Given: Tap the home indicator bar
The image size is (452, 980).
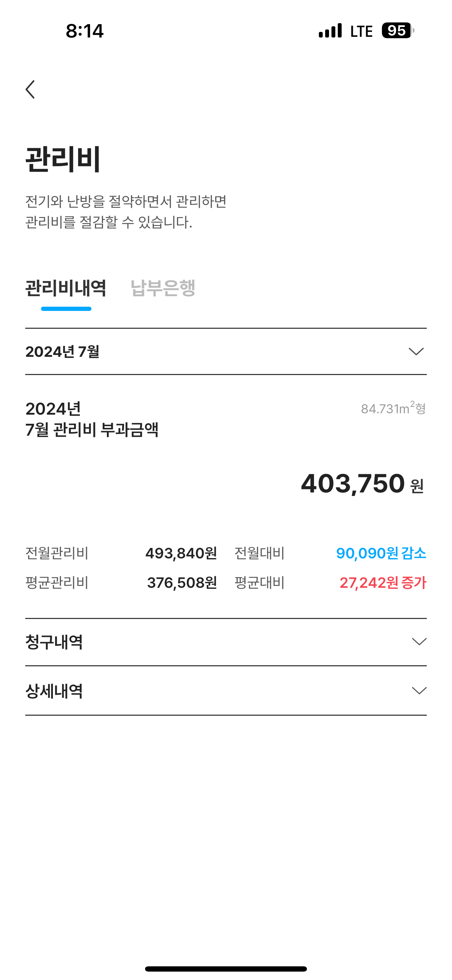Looking at the screenshot, I should 226,968.
